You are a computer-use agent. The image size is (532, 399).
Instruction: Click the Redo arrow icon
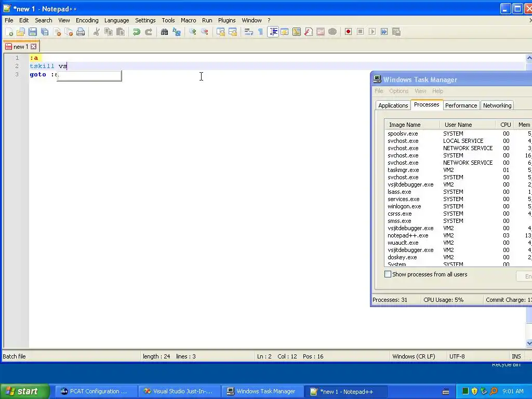tap(149, 32)
